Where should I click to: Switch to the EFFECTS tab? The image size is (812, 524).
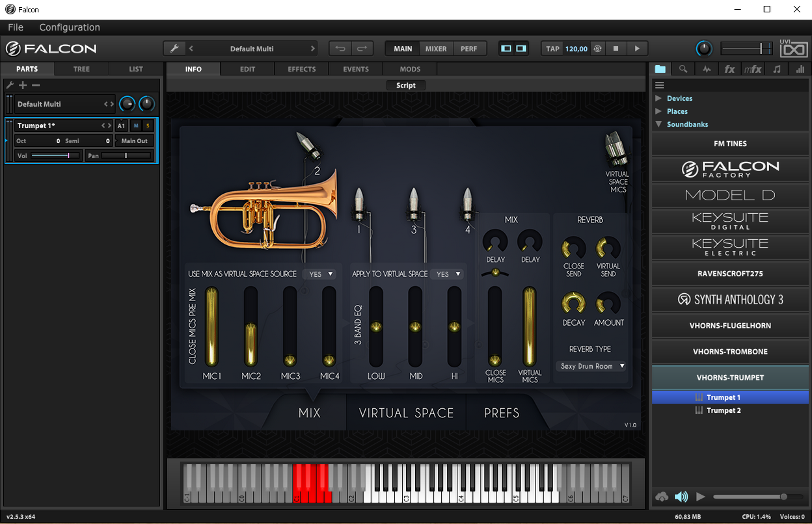point(302,69)
